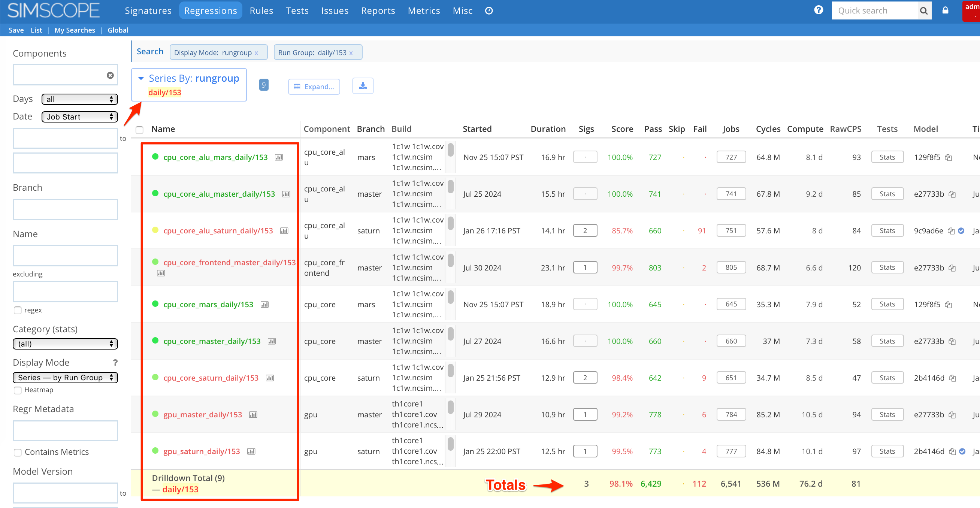Enable the Heatmap checkbox

pos(18,390)
